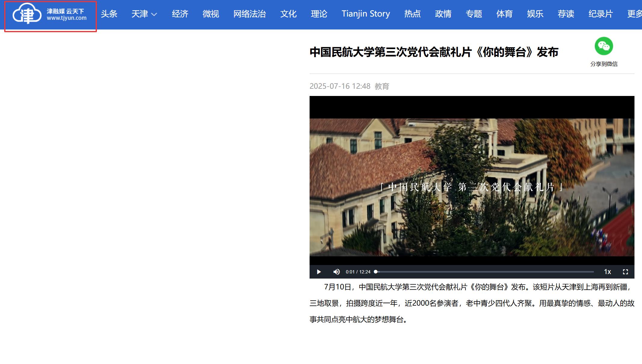This screenshot has width=642, height=364.
Task: Change 1x playback speed
Action: pyautogui.click(x=607, y=272)
